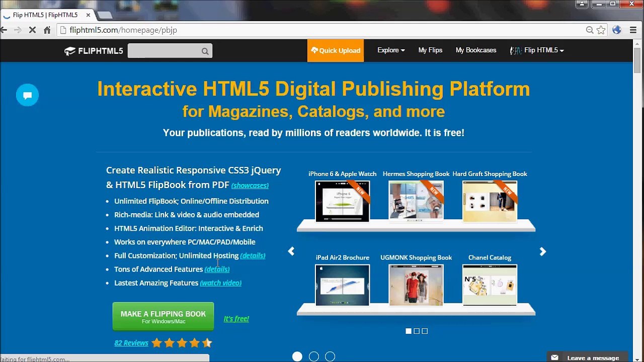Viewport: 644px width, 362px height.
Task: Click Make a Flipping Book button
Action: pos(163,317)
